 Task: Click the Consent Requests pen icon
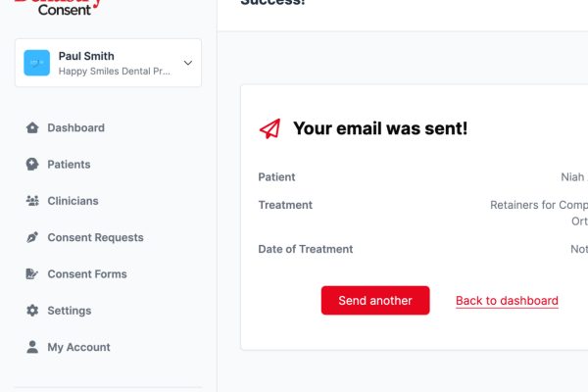[32, 237]
